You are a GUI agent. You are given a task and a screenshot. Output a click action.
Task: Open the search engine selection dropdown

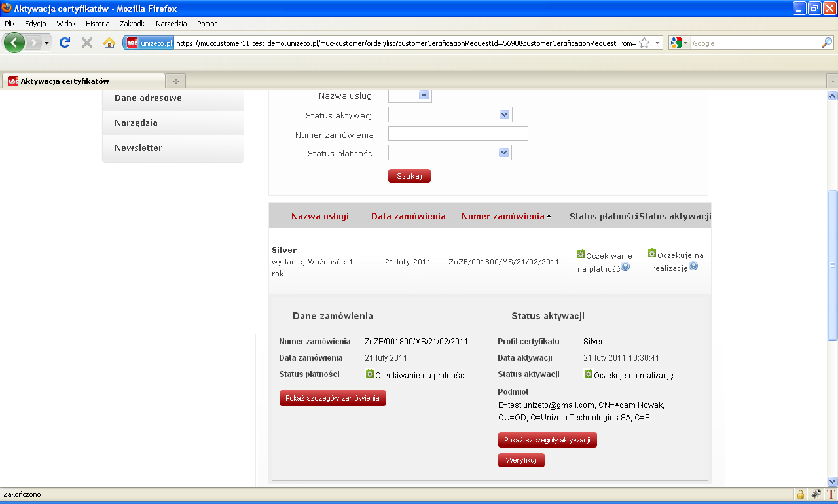coord(686,43)
